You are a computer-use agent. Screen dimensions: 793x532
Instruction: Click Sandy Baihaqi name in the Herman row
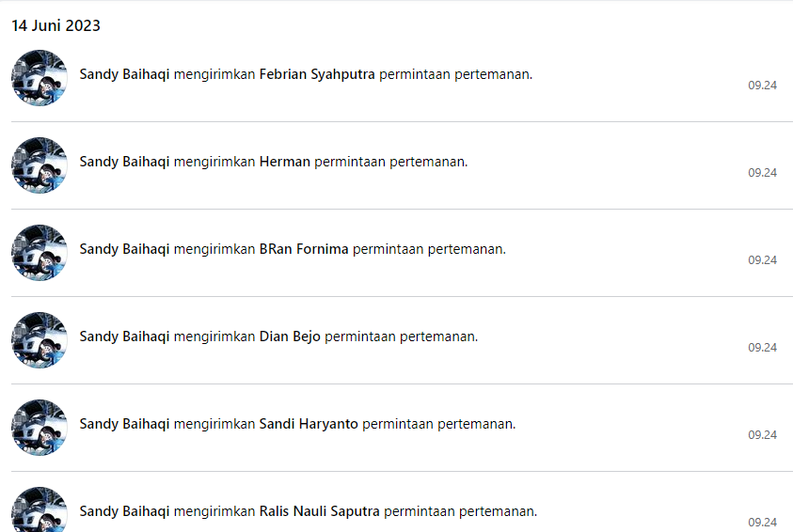[124, 162]
